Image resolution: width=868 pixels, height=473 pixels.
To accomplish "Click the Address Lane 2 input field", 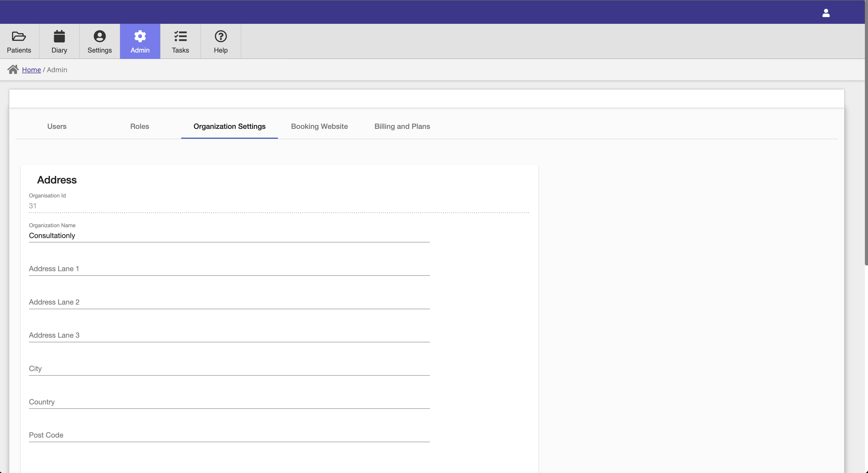I will [x=230, y=302].
